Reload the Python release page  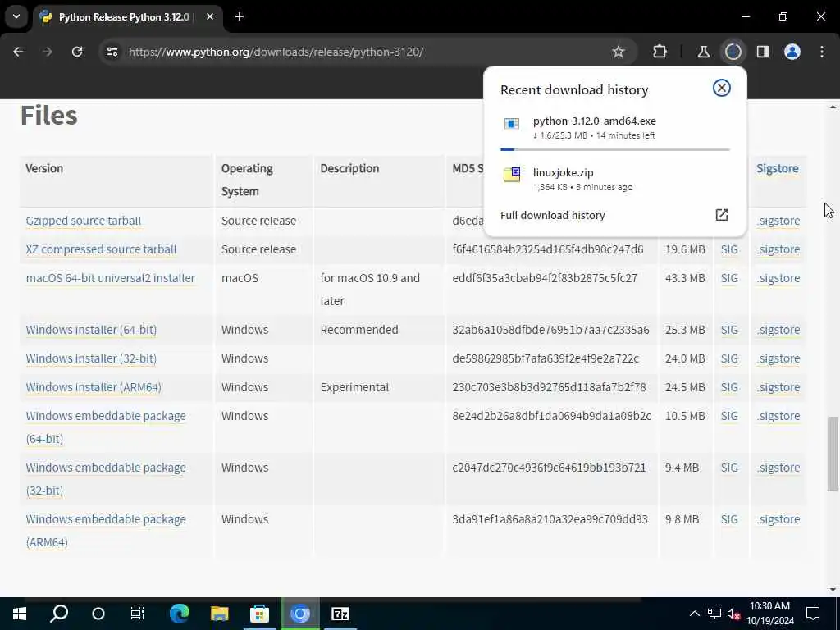77,52
